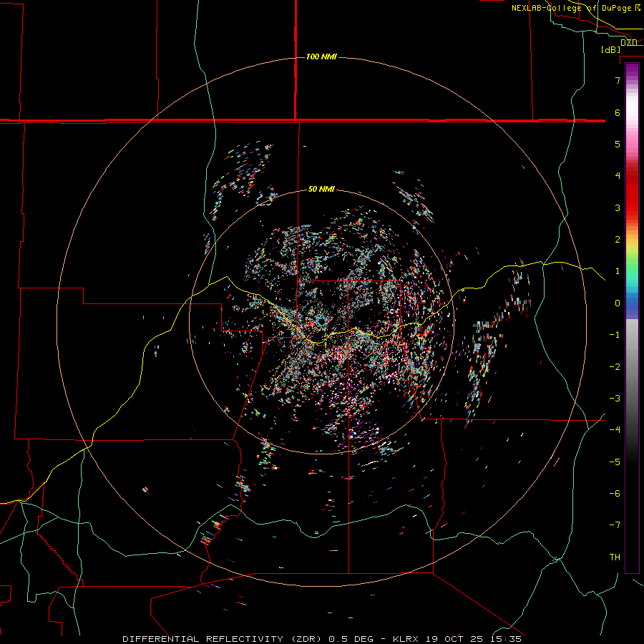Viewport: 644px width, 644px height.
Task: Click the TH threshold label
Action: [615, 557]
